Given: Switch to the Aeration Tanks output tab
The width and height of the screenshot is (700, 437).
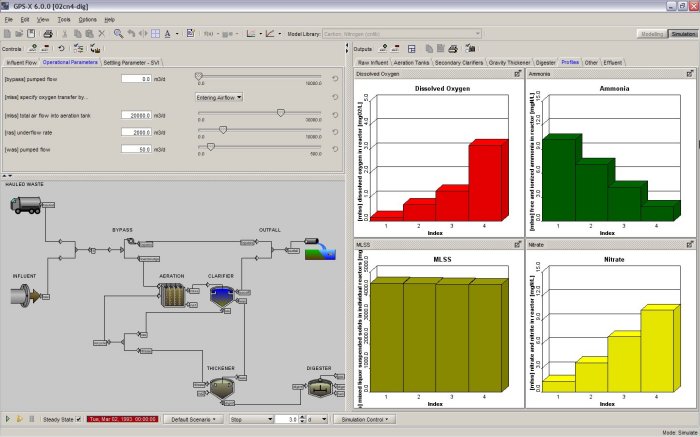Looking at the screenshot, I should 411,62.
